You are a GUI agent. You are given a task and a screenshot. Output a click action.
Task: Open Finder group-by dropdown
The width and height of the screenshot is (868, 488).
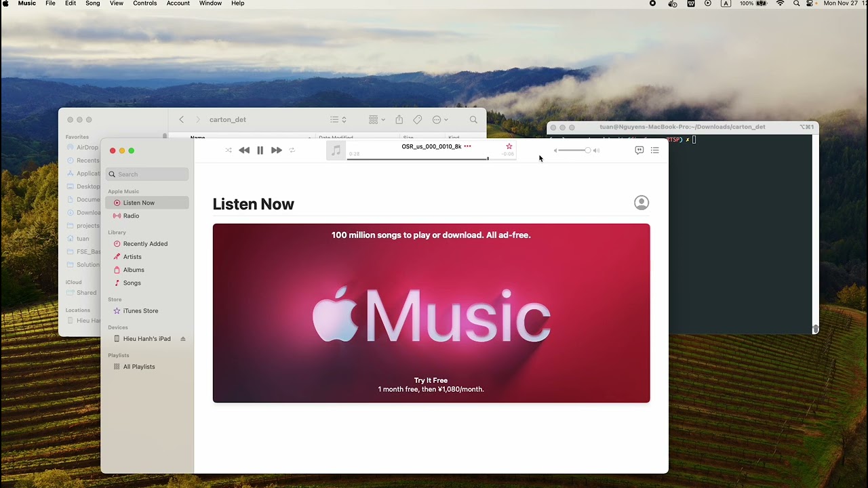[x=377, y=120]
